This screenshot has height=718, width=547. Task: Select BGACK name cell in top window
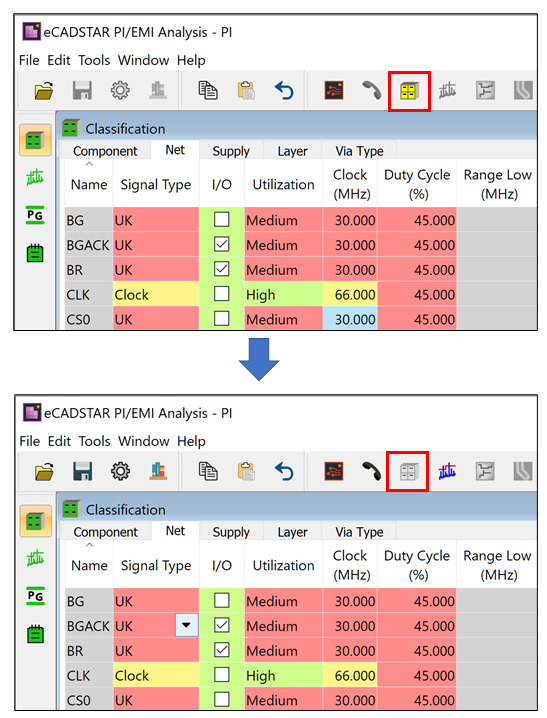[x=89, y=245]
